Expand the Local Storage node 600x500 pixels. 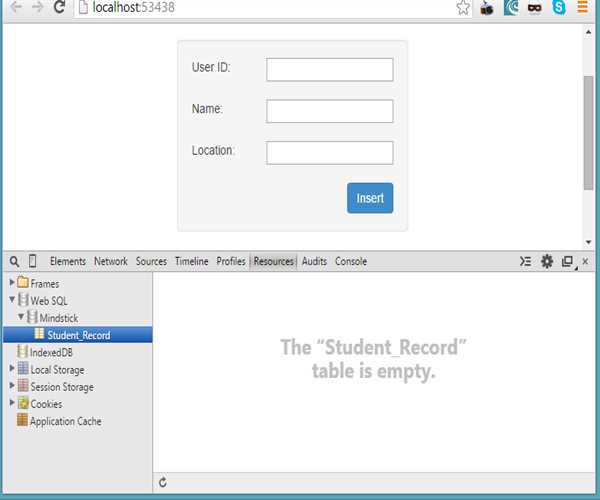point(12,369)
